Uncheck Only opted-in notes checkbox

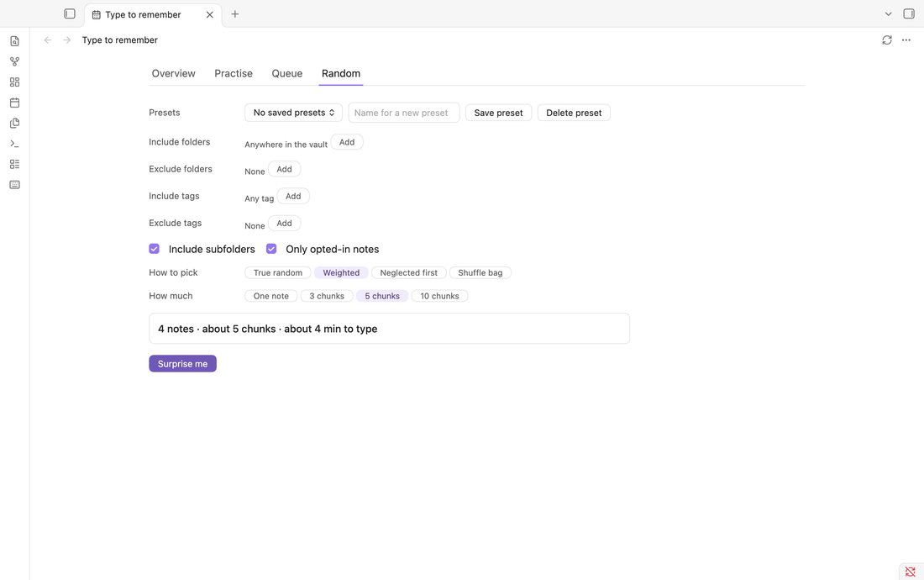(x=271, y=249)
